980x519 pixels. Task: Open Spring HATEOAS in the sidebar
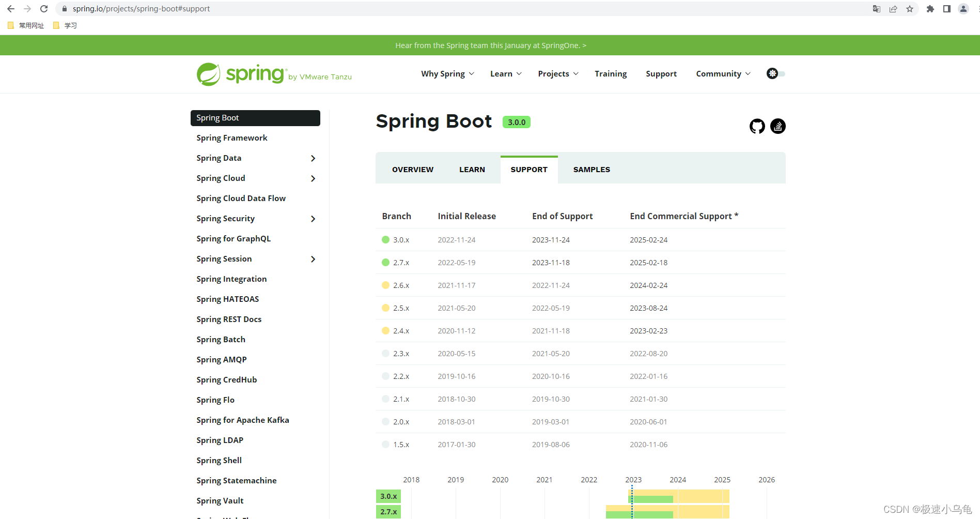click(x=228, y=299)
